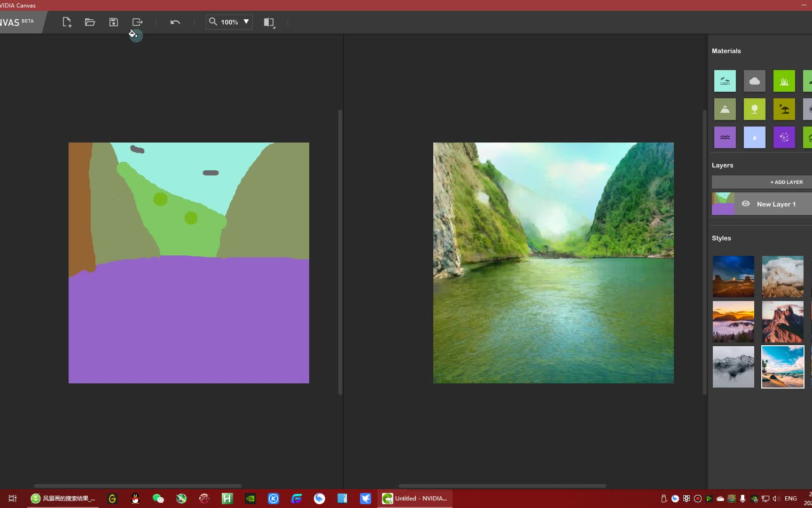Select the Mountain material
Image resolution: width=812 pixels, height=508 pixels.
click(x=725, y=109)
